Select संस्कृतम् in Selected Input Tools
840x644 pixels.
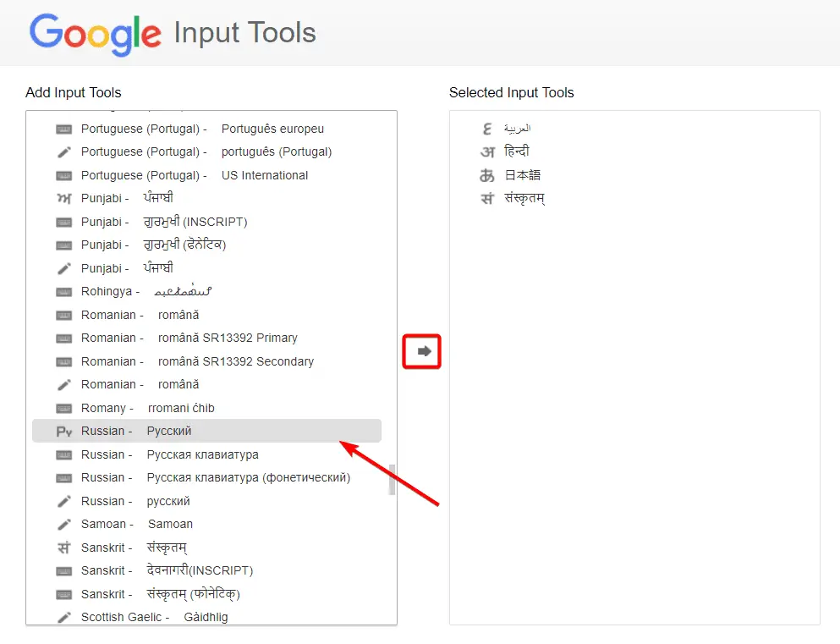pos(524,199)
